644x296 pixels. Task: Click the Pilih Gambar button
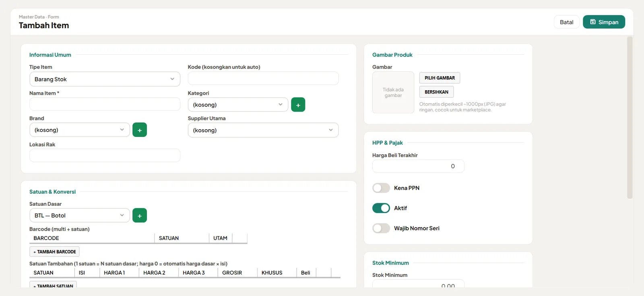coord(440,78)
